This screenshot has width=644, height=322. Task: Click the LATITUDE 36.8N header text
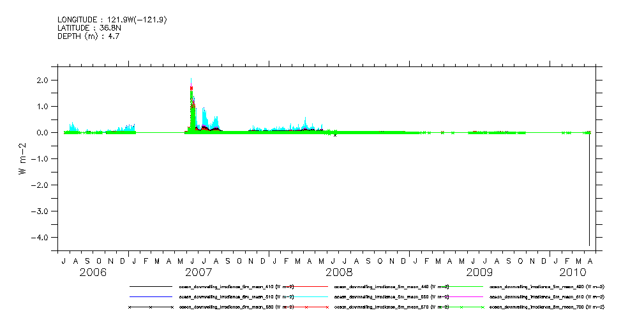point(88,28)
